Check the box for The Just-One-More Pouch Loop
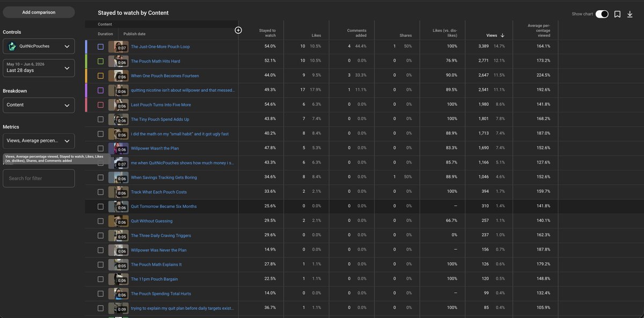The width and height of the screenshot is (644, 318). [100, 47]
